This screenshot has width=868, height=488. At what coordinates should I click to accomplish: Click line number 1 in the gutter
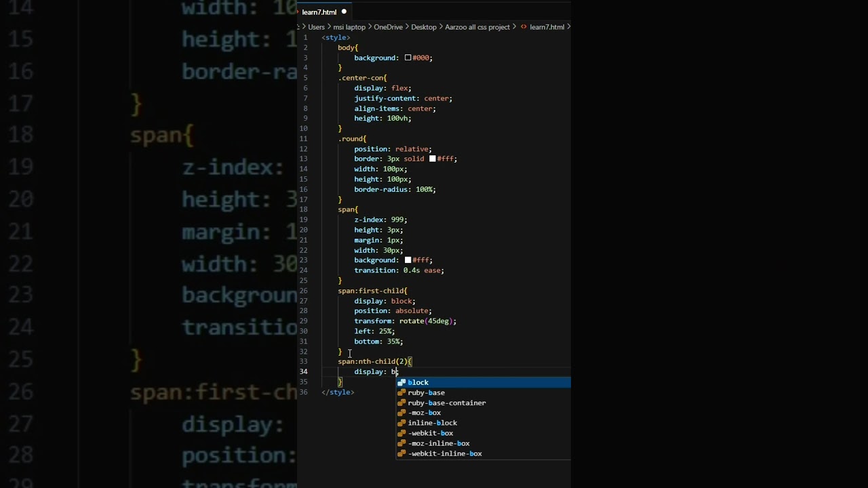pyautogui.click(x=306, y=37)
